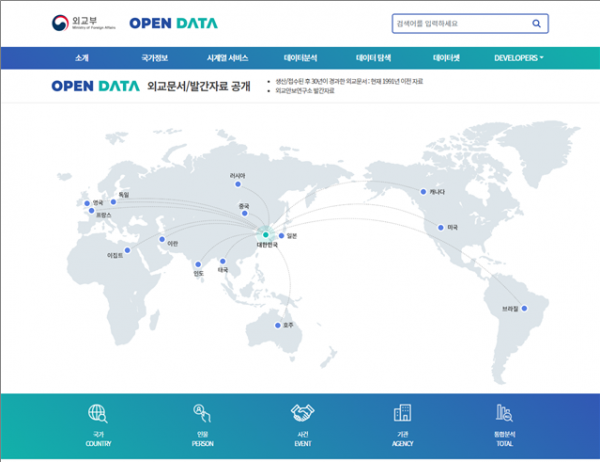Viewport: 600px width, 462px height.
Task: Click the search magnifier icon
Action: [x=536, y=23]
